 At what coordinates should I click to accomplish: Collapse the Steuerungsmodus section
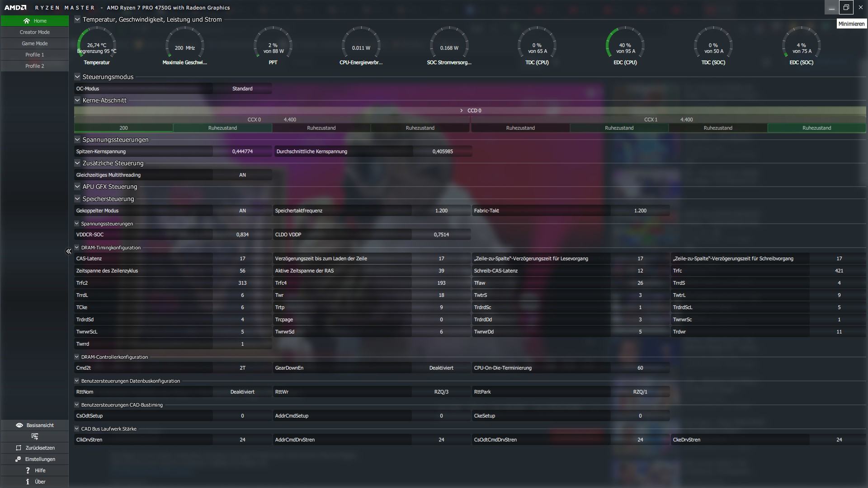[x=77, y=77]
